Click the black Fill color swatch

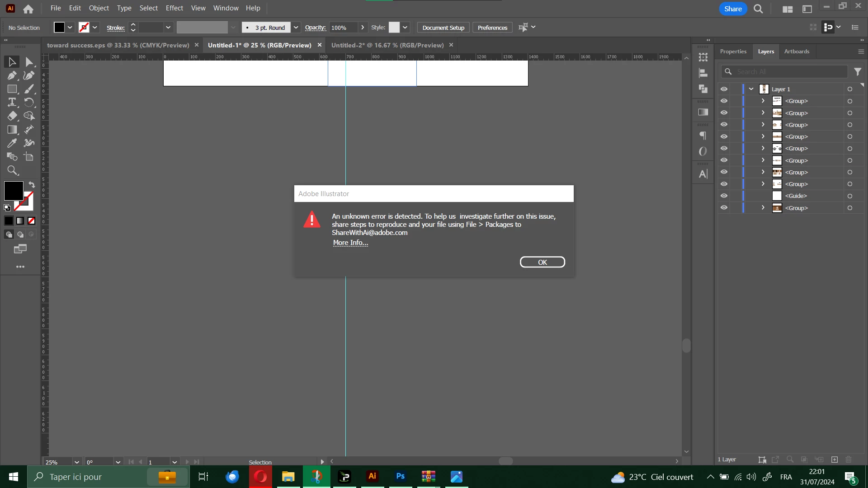coord(14,191)
